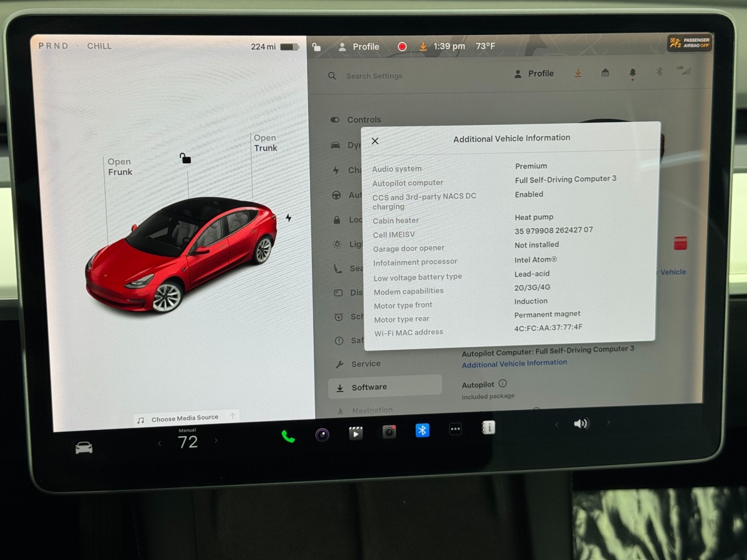The height and width of the screenshot is (560, 747).
Task: Open Profile dropdown in top status bar
Action: (359, 47)
